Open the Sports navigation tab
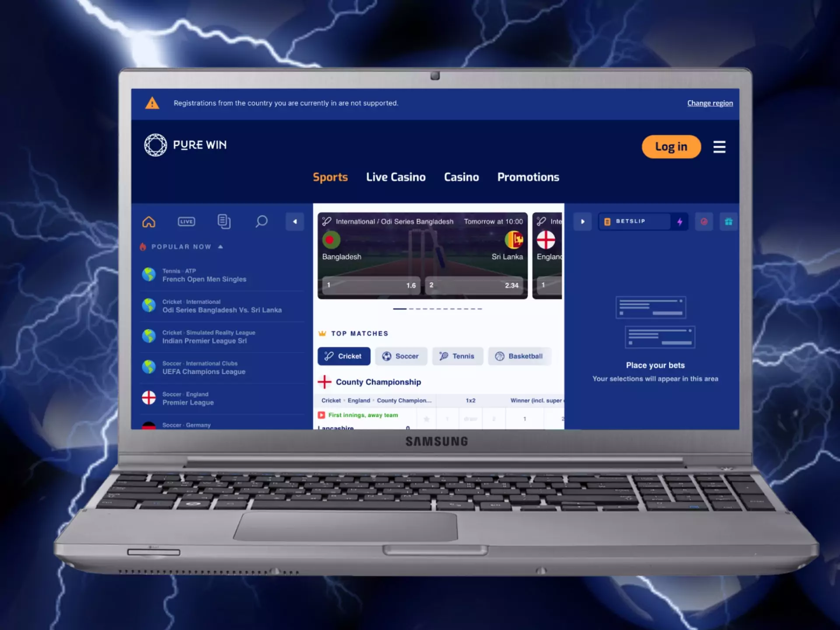The height and width of the screenshot is (630, 840). tap(331, 177)
